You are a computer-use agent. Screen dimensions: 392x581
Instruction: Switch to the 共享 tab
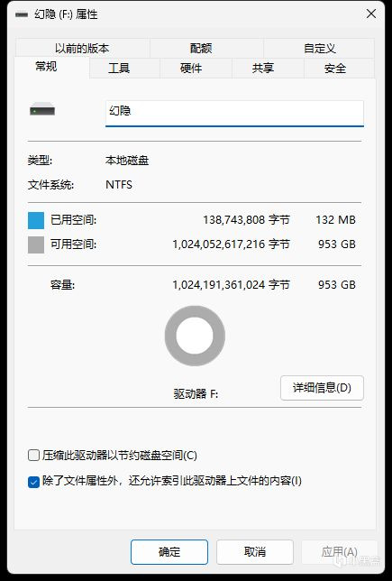click(263, 69)
